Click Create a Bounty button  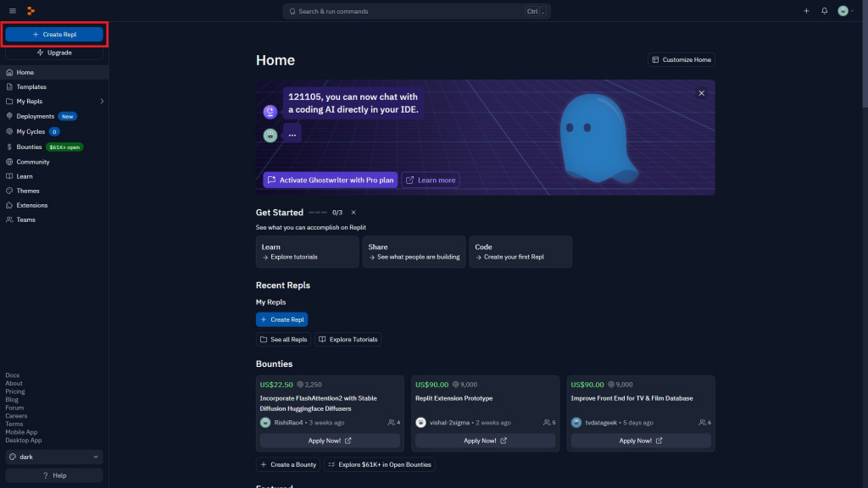pyautogui.click(x=288, y=465)
